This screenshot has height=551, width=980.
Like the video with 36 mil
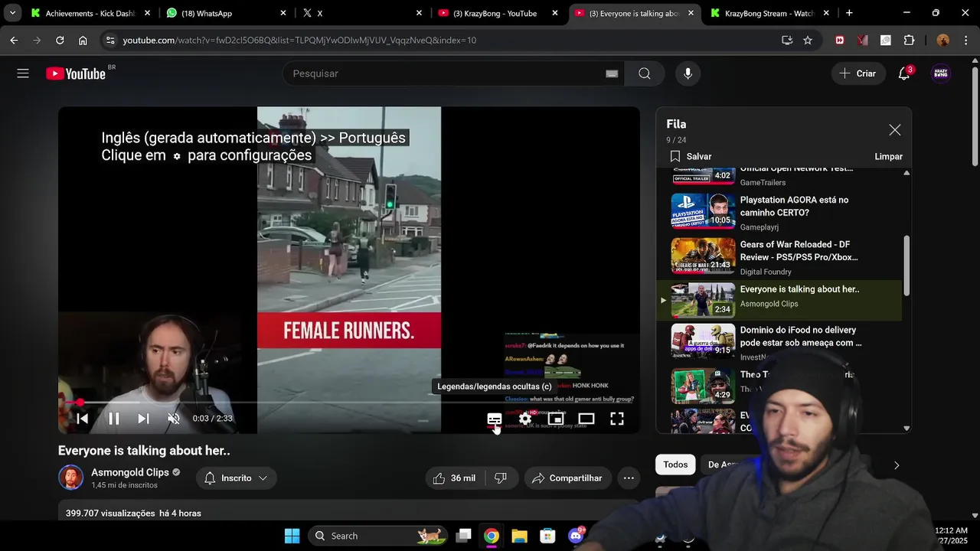point(456,478)
